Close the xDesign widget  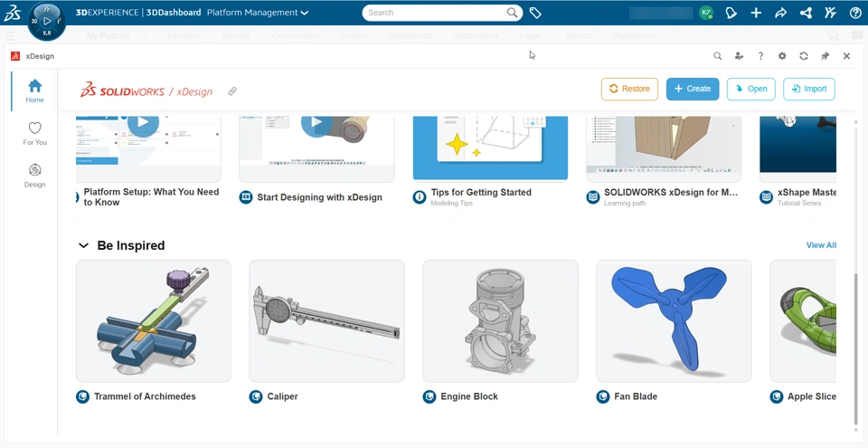tap(846, 56)
